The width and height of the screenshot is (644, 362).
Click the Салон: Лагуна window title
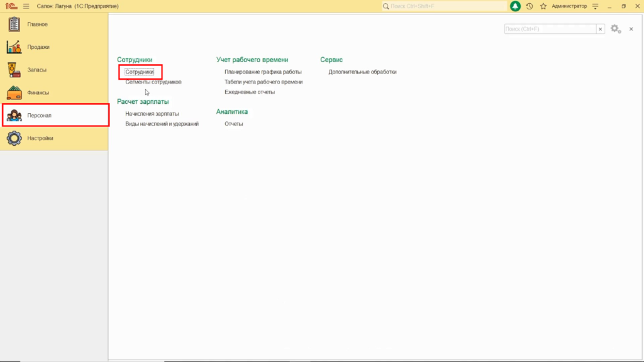(x=77, y=6)
